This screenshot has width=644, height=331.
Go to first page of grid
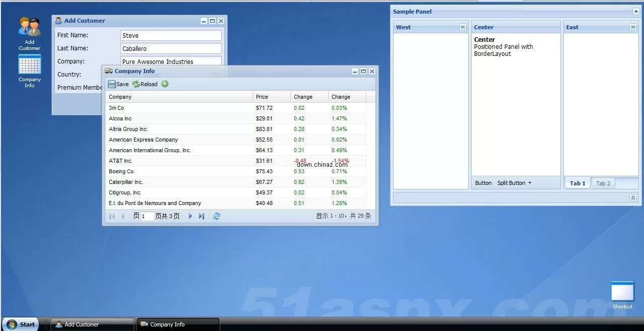[112, 216]
